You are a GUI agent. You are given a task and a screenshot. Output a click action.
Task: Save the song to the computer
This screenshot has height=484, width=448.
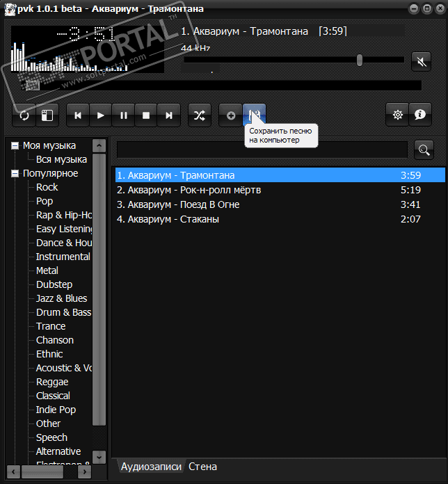click(x=254, y=115)
